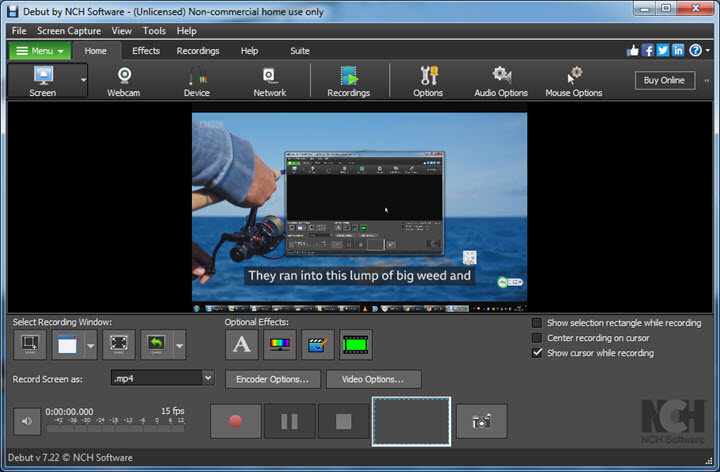Screen dimensions: 720x472
Task: Select Network capture source icon
Action: [x=268, y=80]
